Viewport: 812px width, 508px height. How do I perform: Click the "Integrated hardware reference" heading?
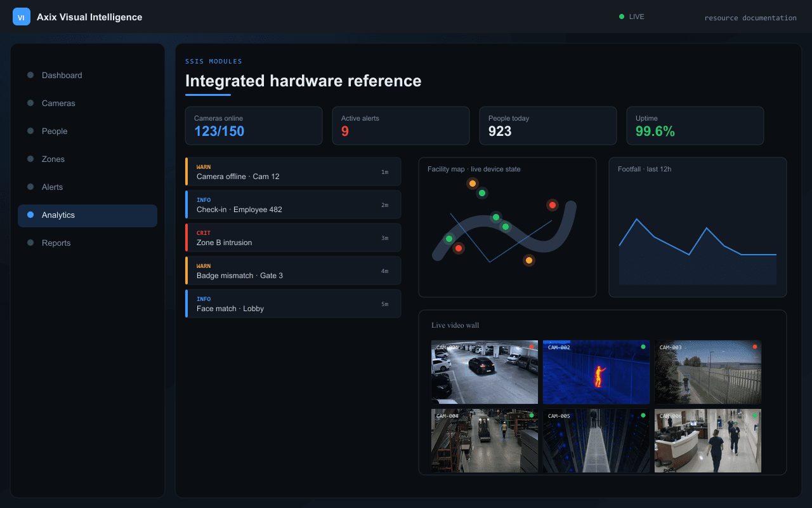303,81
